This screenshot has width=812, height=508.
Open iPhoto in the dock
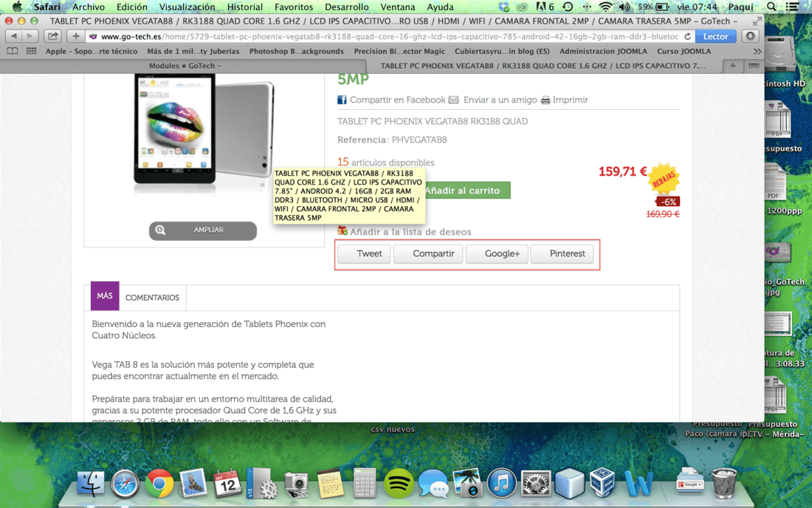click(x=467, y=484)
